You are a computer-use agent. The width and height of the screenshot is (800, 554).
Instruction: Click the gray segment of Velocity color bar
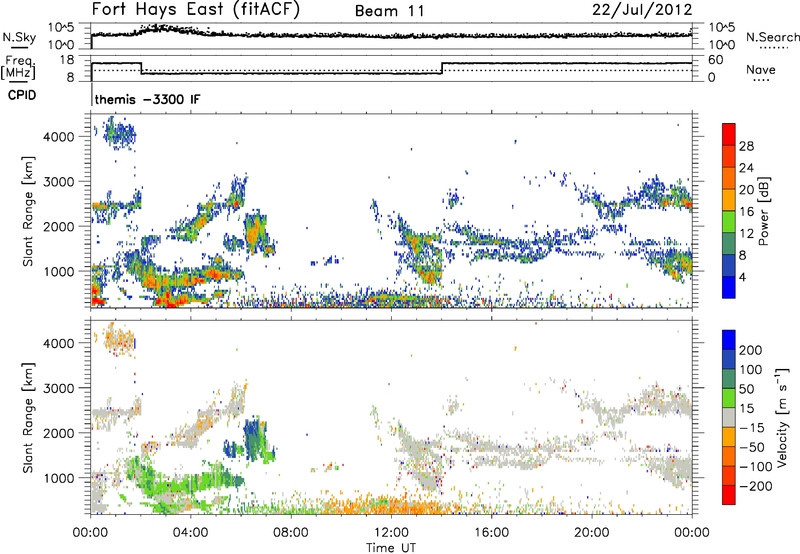point(729,418)
